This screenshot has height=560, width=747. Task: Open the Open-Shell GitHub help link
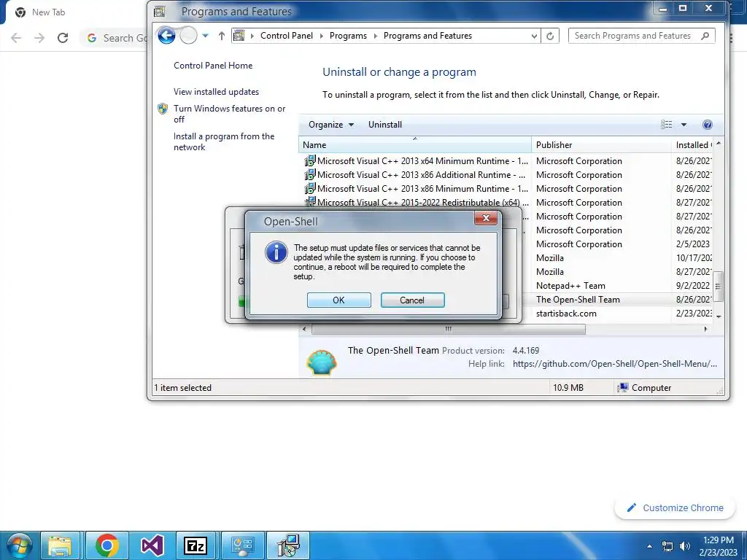pos(614,364)
